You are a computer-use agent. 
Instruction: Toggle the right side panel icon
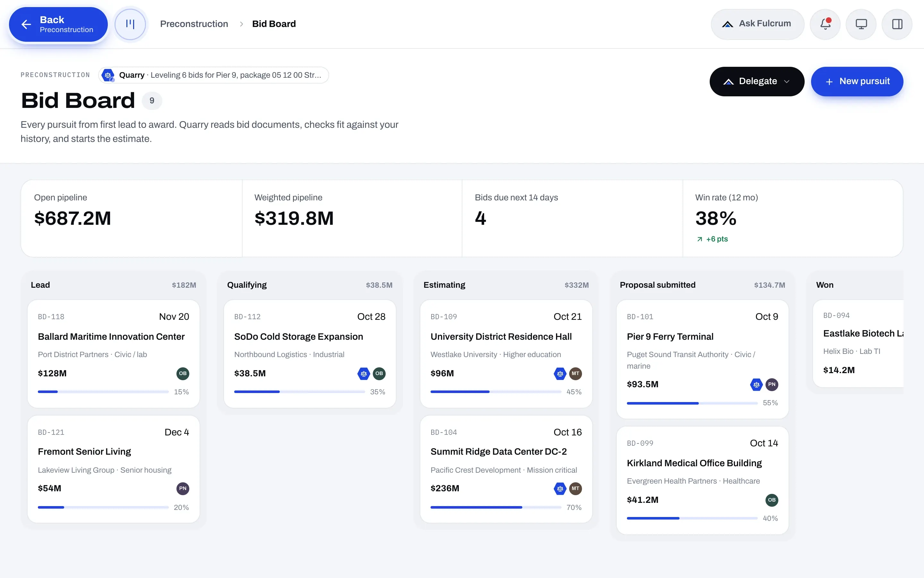(897, 24)
